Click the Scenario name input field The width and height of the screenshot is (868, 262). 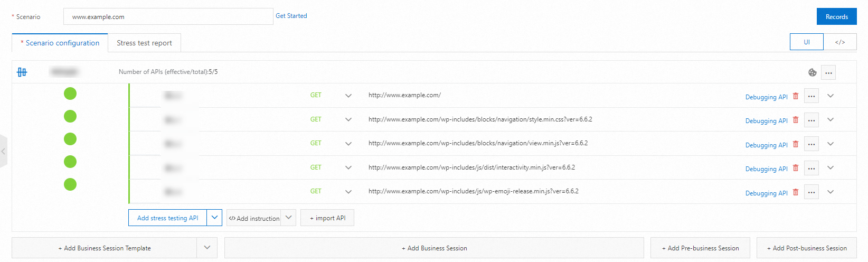point(168,16)
